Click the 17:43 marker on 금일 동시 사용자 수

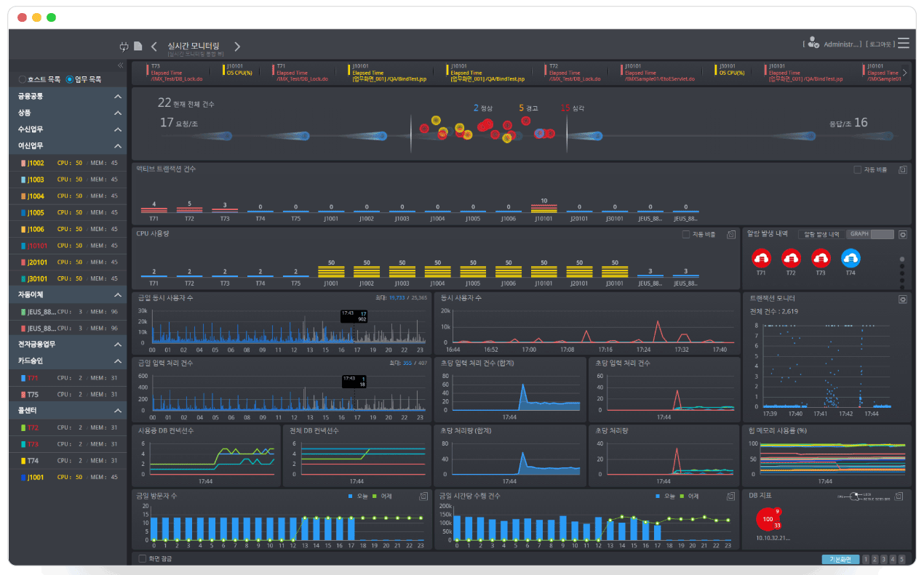354,317
